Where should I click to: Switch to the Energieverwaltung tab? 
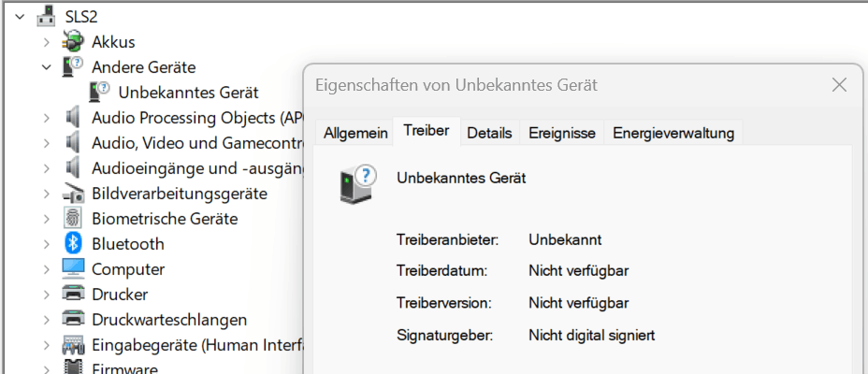[673, 133]
